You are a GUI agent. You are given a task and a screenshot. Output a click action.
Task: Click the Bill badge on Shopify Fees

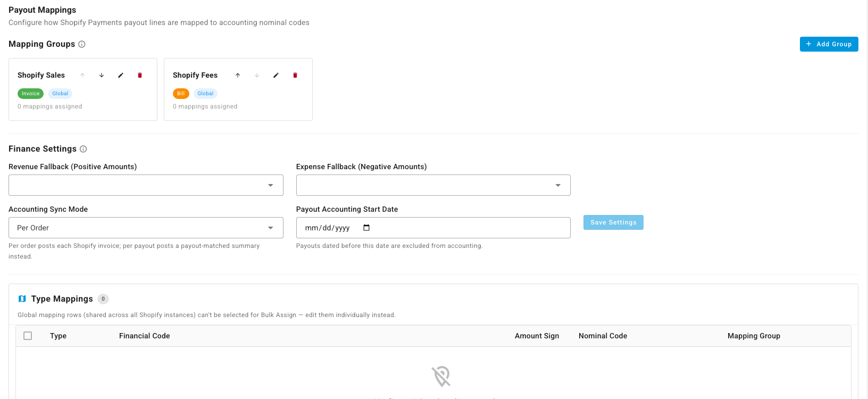181,94
